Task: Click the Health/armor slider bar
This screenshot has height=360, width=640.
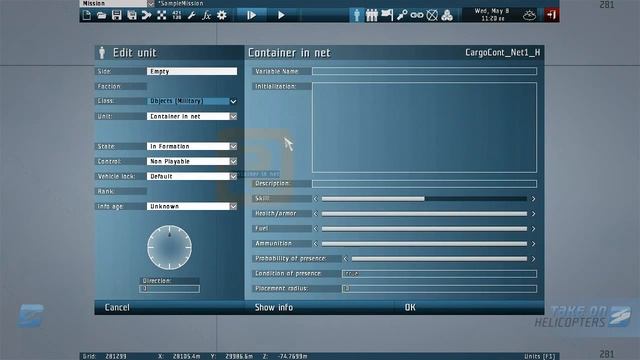Action: click(x=424, y=213)
